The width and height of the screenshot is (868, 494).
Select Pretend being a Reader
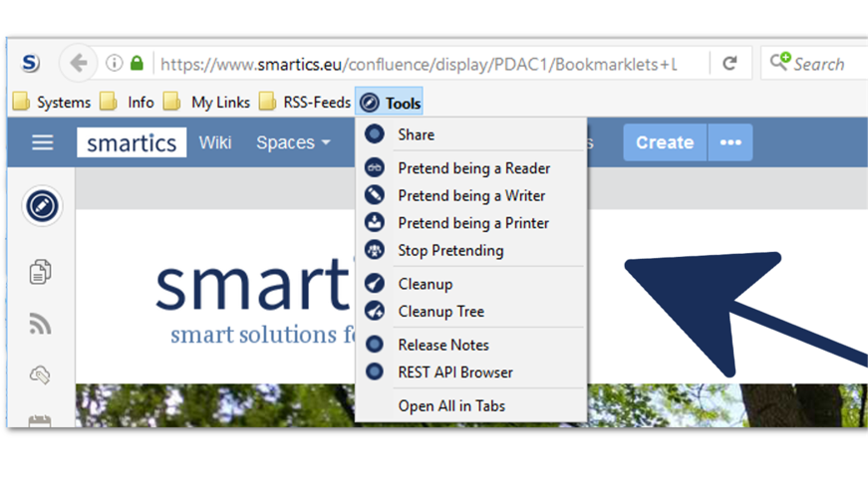[470, 168]
